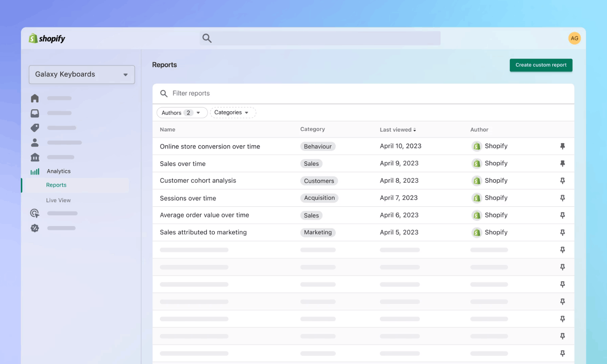Image resolution: width=607 pixels, height=364 pixels.
Task: Pin the Customer cohort analysis report
Action: pyautogui.click(x=562, y=181)
